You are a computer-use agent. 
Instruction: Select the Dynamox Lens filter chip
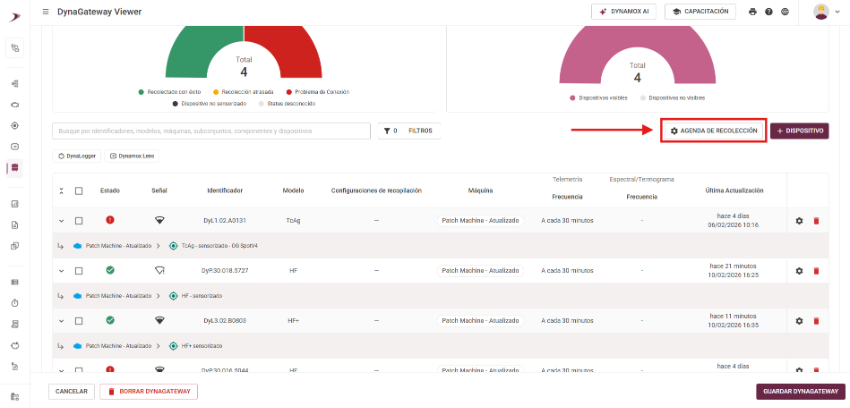132,156
